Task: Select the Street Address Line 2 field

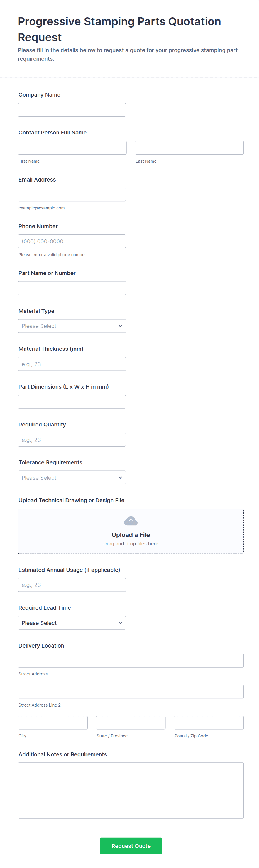Action: coord(131,692)
